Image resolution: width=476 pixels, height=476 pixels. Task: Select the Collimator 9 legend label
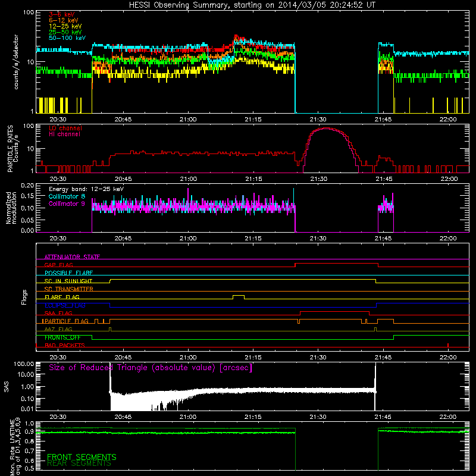click(x=67, y=203)
